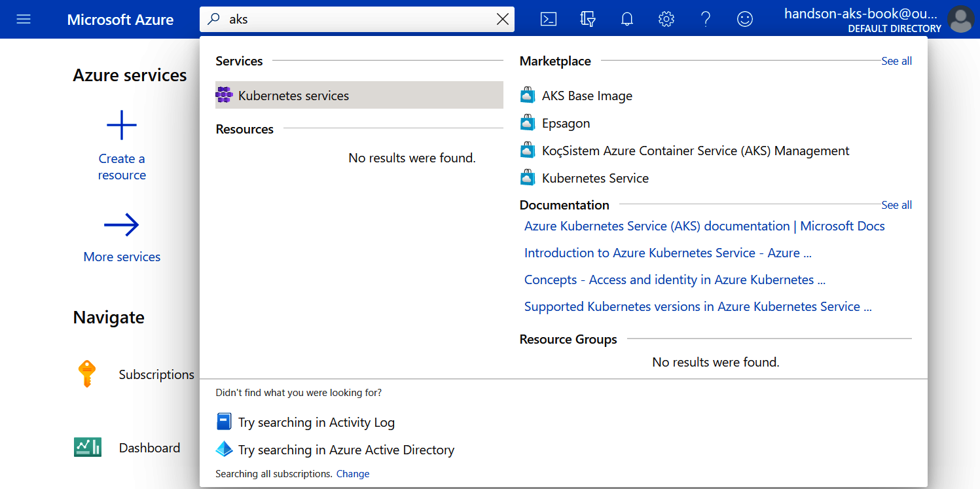Try searching in Azure Active Directory

tap(346, 450)
